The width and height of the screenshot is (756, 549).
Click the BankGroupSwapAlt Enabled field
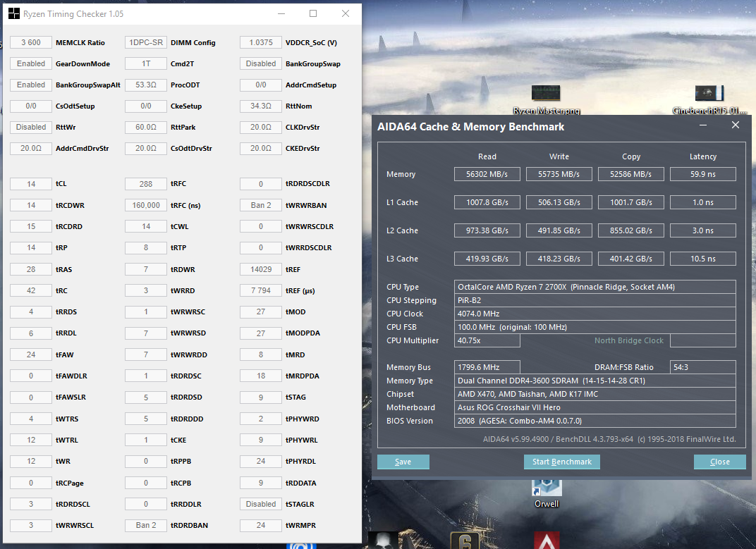click(x=31, y=85)
